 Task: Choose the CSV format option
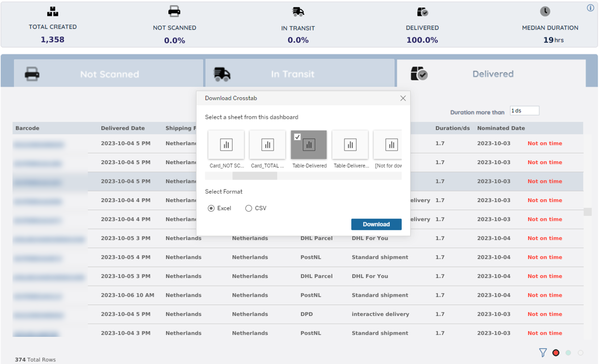click(x=249, y=208)
